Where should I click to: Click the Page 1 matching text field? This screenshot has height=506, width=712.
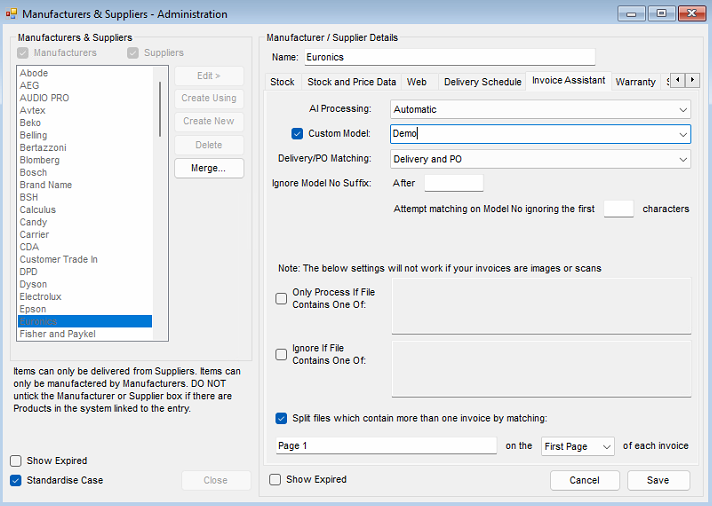[386, 446]
